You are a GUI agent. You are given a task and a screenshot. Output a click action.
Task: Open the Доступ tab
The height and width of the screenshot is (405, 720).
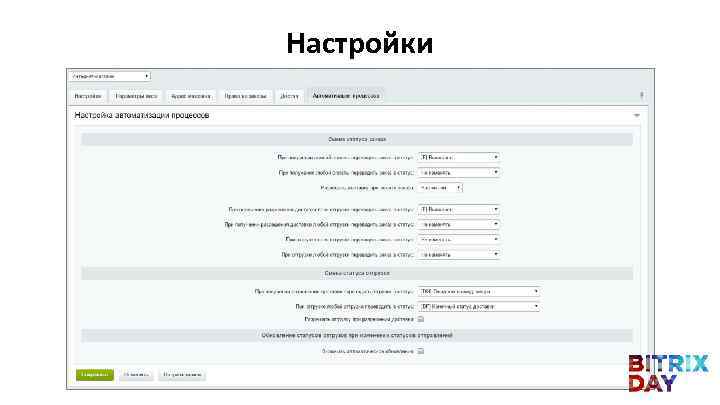pos(289,96)
